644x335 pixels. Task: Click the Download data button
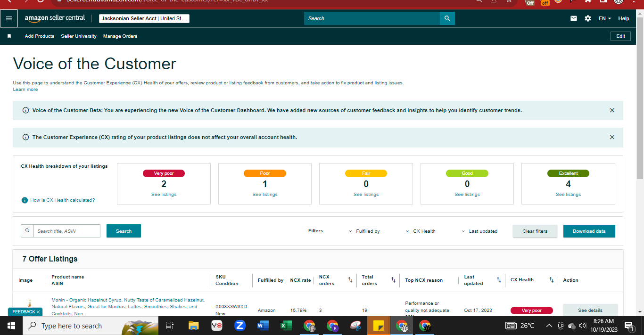click(589, 231)
